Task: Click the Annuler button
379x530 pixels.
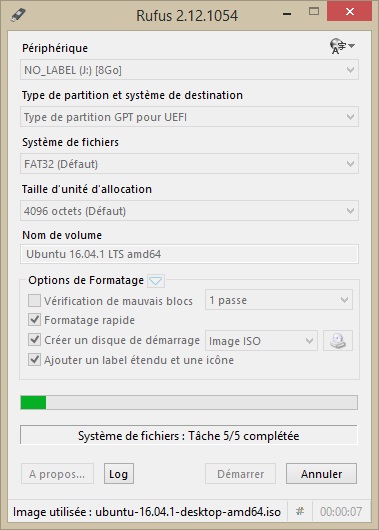Action: pos(321,474)
